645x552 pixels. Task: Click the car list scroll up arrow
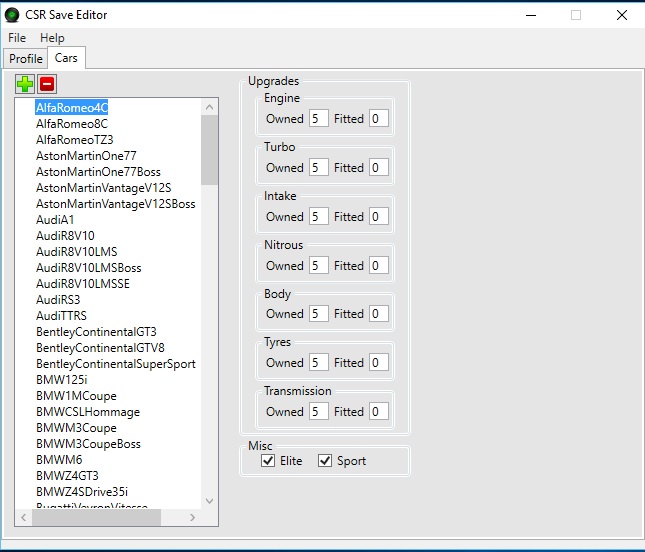tap(209, 107)
